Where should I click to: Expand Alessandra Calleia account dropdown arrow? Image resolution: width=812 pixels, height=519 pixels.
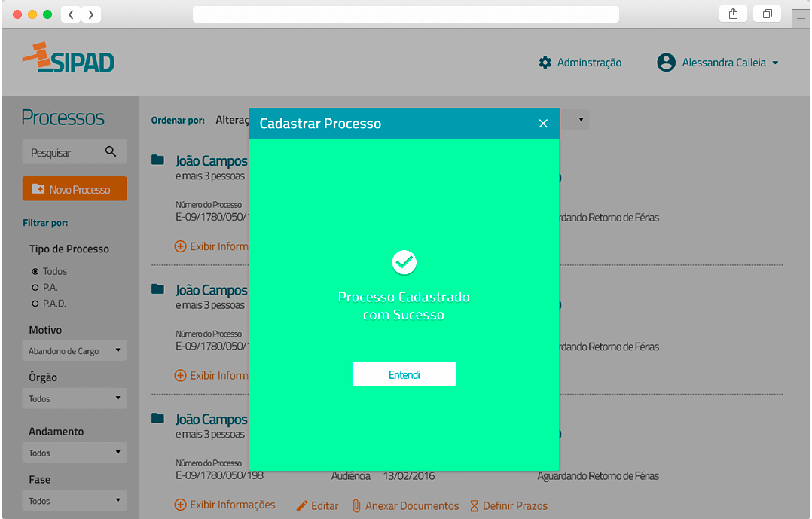tap(775, 63)
